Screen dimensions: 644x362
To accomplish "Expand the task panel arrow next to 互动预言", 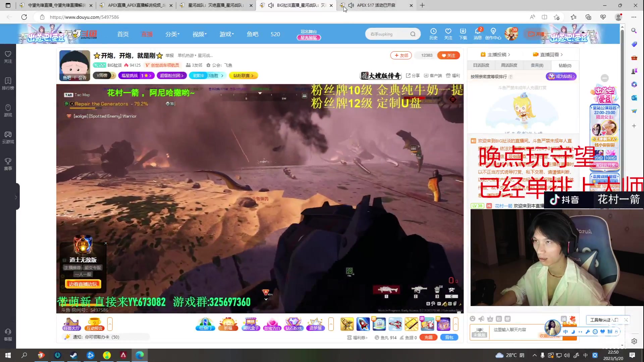I will coord(110,324).
